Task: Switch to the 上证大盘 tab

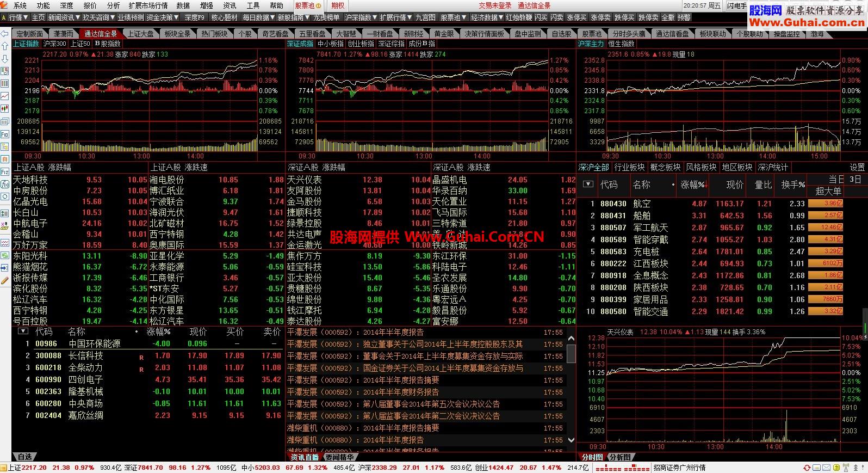Action: pyautogui.click(x=140, y=34)
